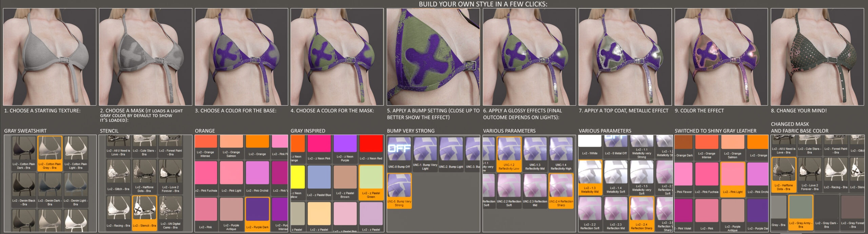Turn off bump with UNC-0 Bump Off

pyautogui.click(x=399, y=153)
